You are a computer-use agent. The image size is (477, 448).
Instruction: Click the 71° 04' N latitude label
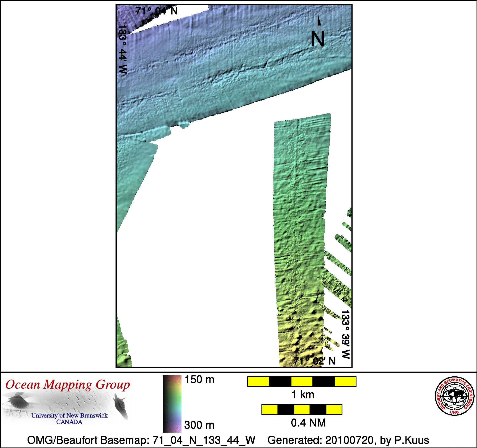[x=157, y=11]
